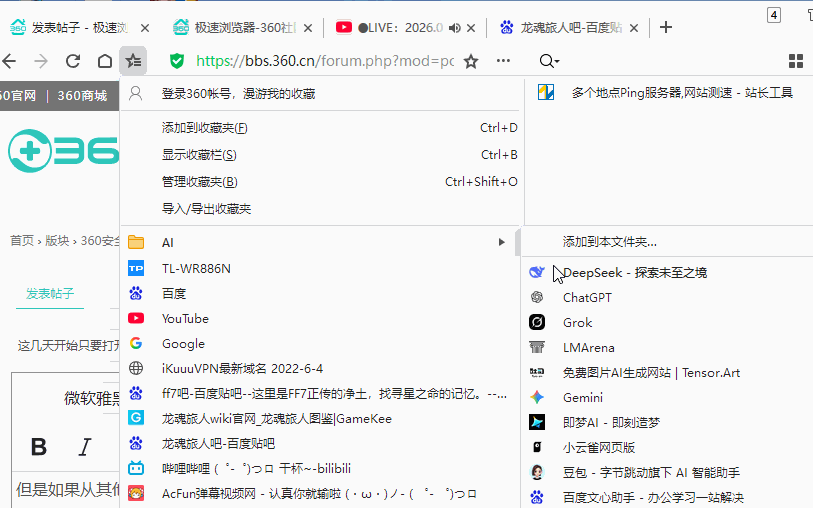813x508 pixels.
Task: Open the extensions grid icon
Action: (795, 61)
